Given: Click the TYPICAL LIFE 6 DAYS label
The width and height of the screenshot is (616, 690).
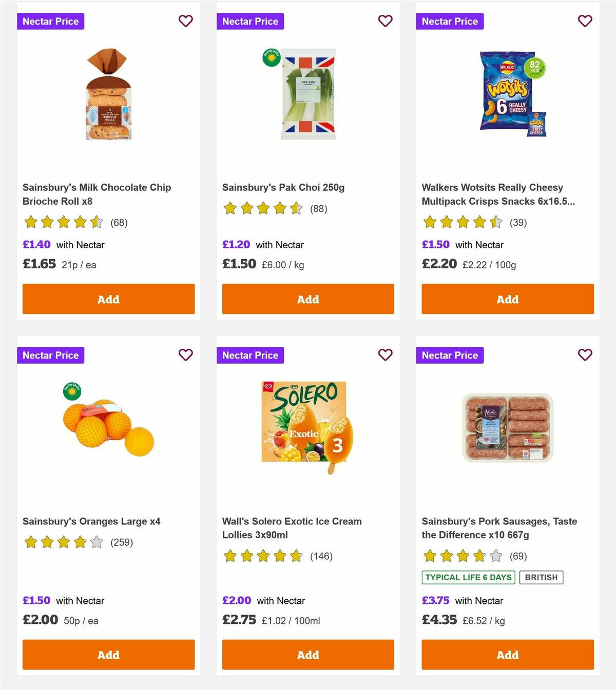Looking at the screenshot, I should click(468, 577).
